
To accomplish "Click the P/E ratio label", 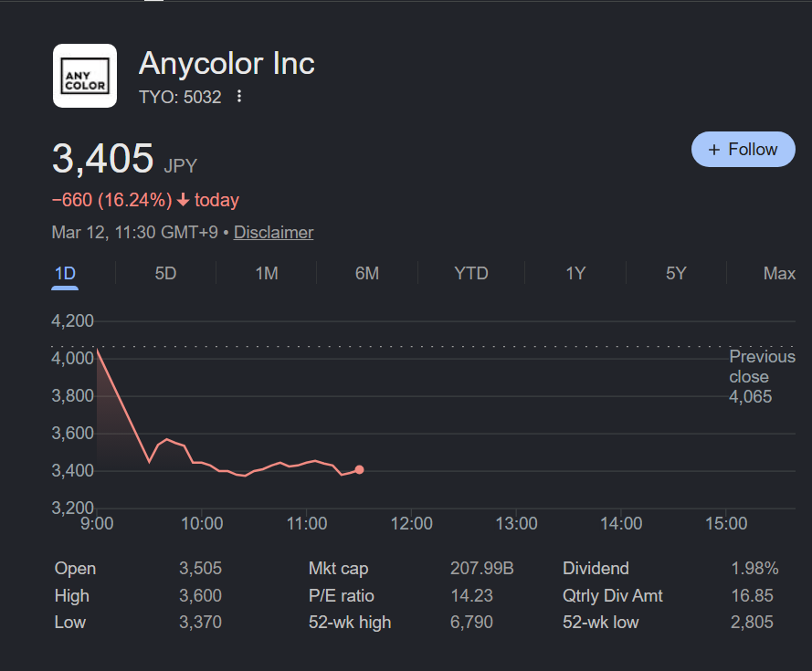I will (342, 595).
